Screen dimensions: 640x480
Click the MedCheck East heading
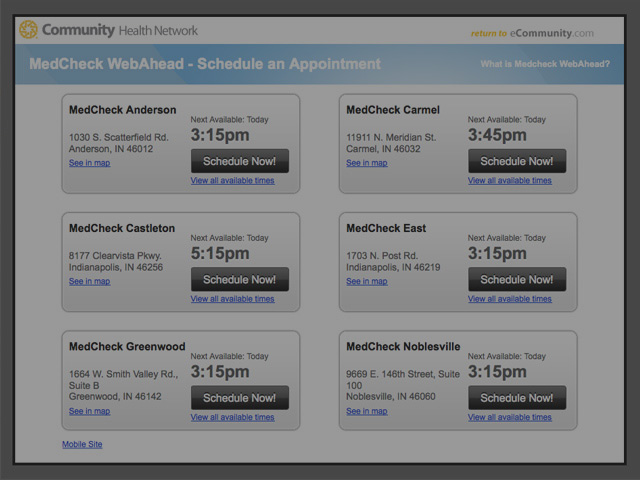tap(386, 228)
